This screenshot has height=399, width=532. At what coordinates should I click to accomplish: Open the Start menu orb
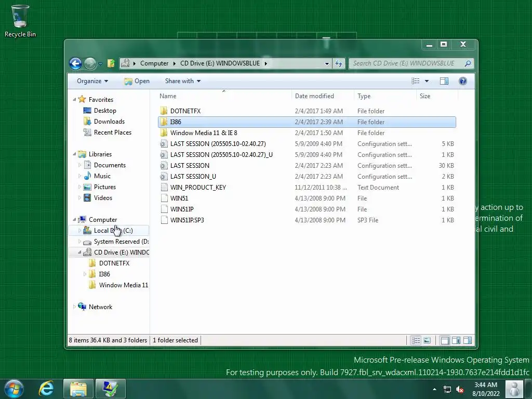tap(14, 389)
